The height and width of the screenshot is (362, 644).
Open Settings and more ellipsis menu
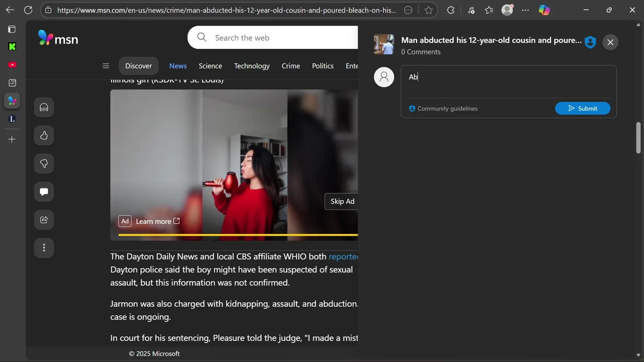[x=526, y=10]
